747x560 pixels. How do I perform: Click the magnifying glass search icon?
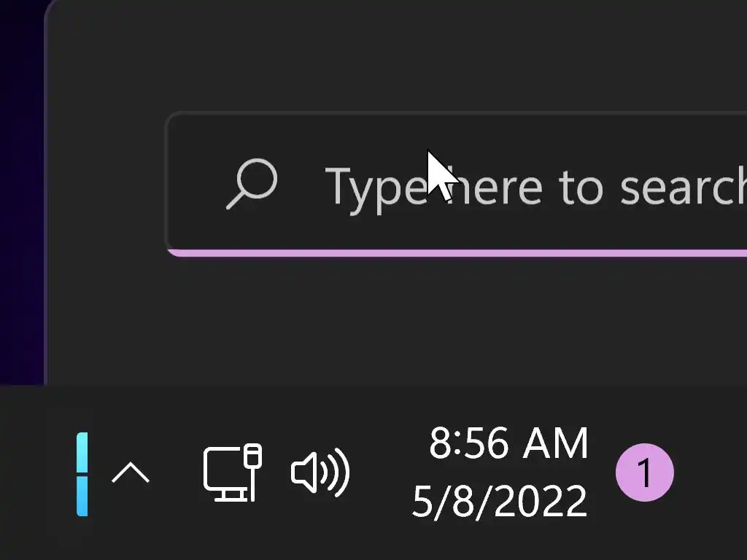point(252,184)
